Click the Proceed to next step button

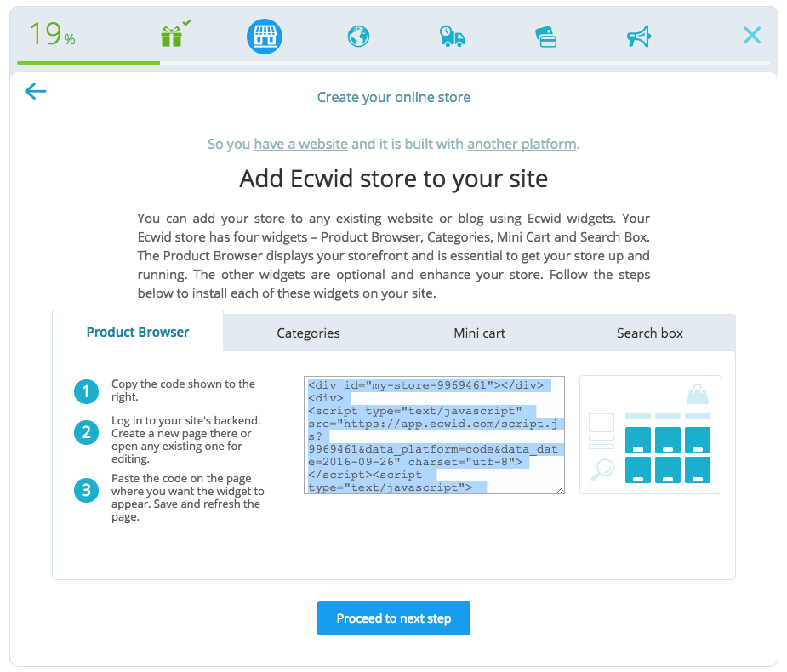[x=393, y=618]
